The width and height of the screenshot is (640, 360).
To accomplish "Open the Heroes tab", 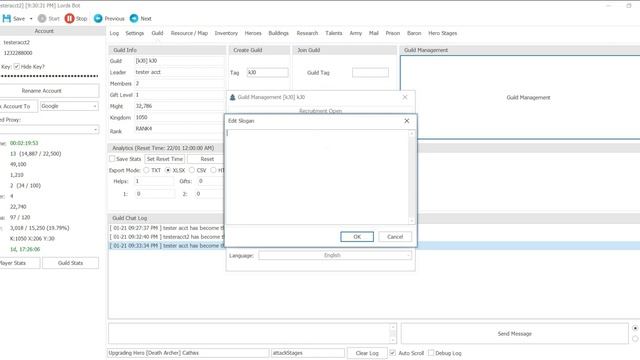I will pyautogui.click(x=253, y=33).
